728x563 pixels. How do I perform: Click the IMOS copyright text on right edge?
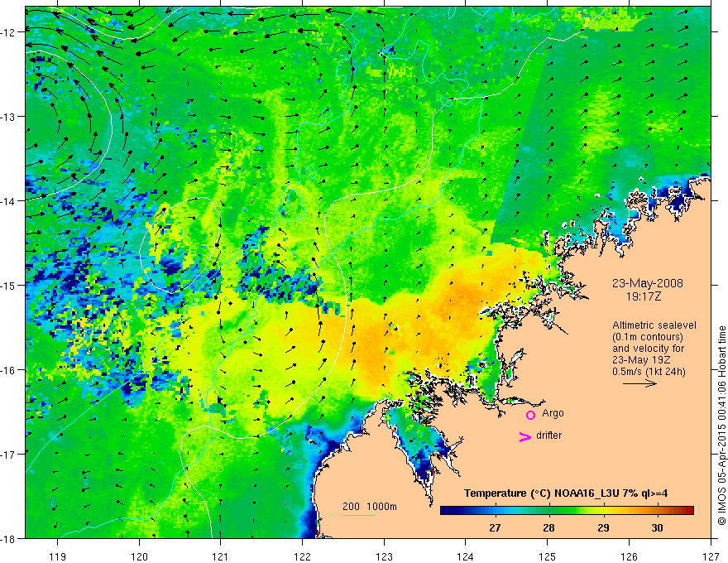(x=721, y=426)
